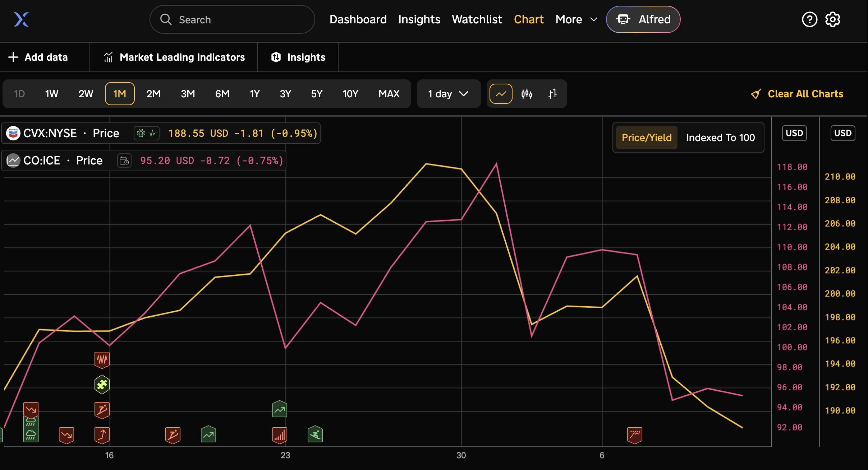Screen dimensions: 868x470
Task: Switch to Price/Yield display mode
Action: (647, 138)
